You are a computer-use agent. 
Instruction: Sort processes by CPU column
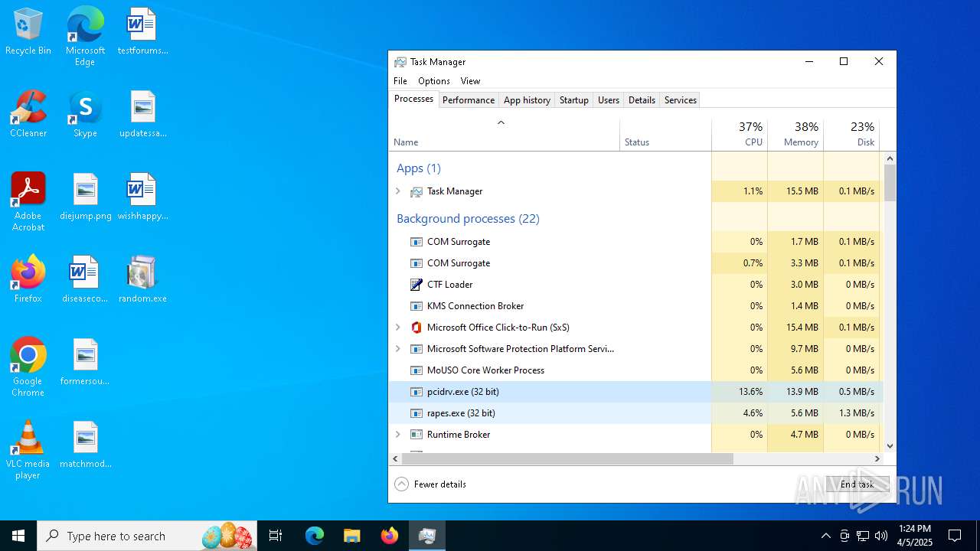click(x=740, y=135)
